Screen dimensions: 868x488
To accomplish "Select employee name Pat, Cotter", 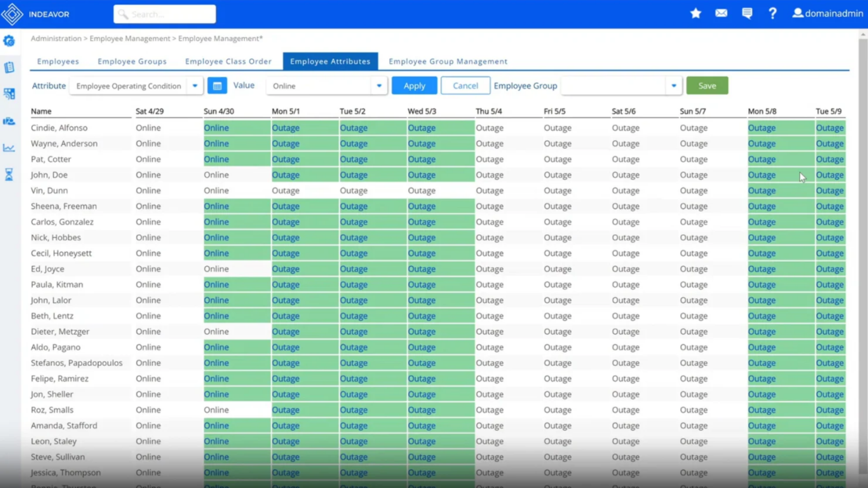I will 51,159.
